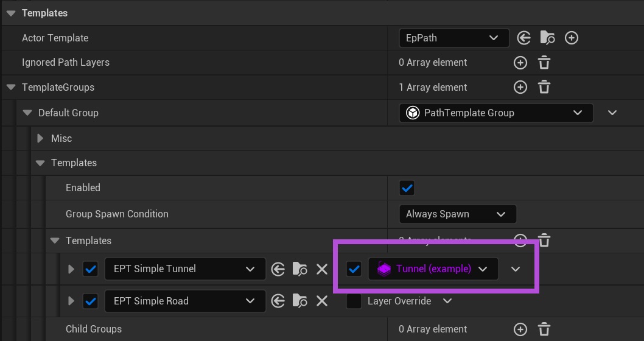The image size is (644, 341).
Task: Add element to Child Groups array
Action: pyautogui.click(x=520, y=329)
